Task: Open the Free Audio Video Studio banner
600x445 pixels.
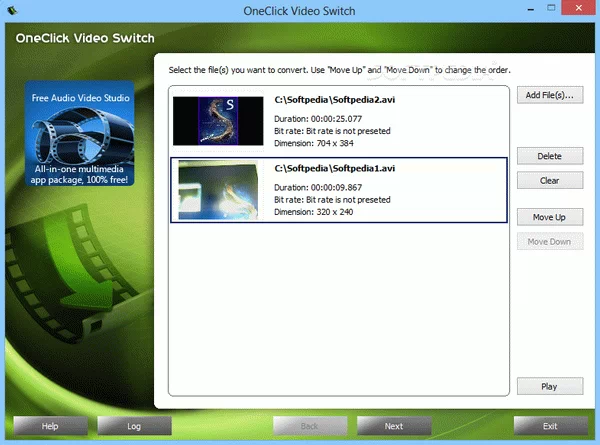Action: pos(80,134)
